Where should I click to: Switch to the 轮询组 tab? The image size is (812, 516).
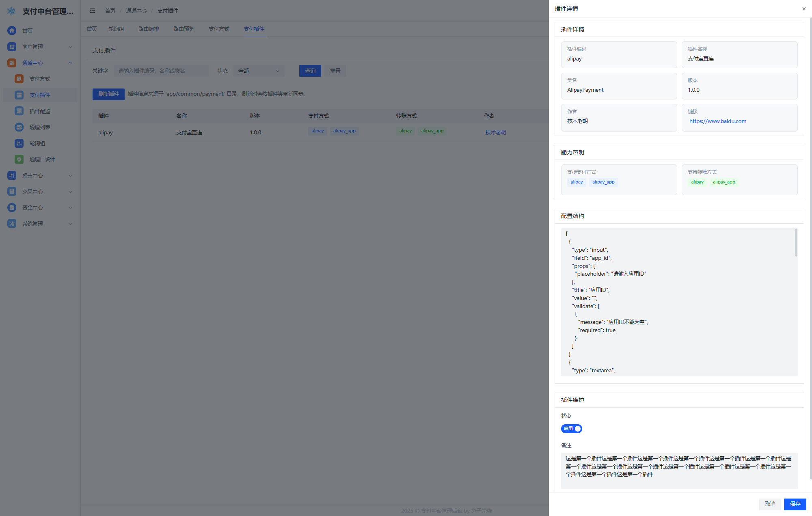coord(116,29)
